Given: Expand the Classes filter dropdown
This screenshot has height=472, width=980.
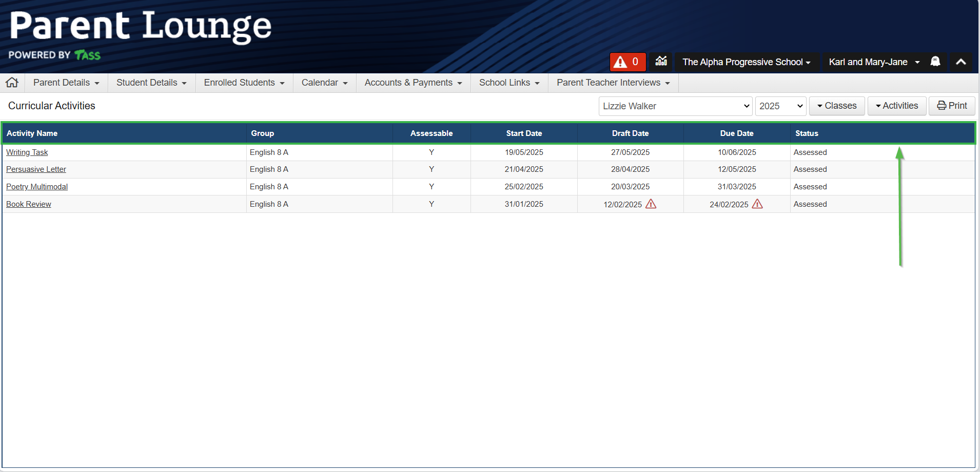Looking at the screenshot, I should (x=836, y=106).
